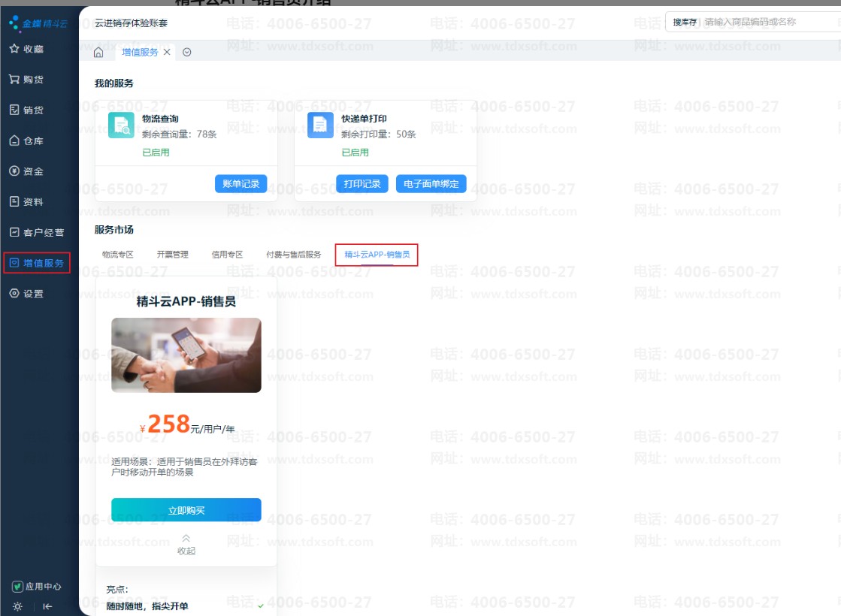Screen dimensions: 841x616
Task: Close the 增值服务 tab
Action: (167, 52)
